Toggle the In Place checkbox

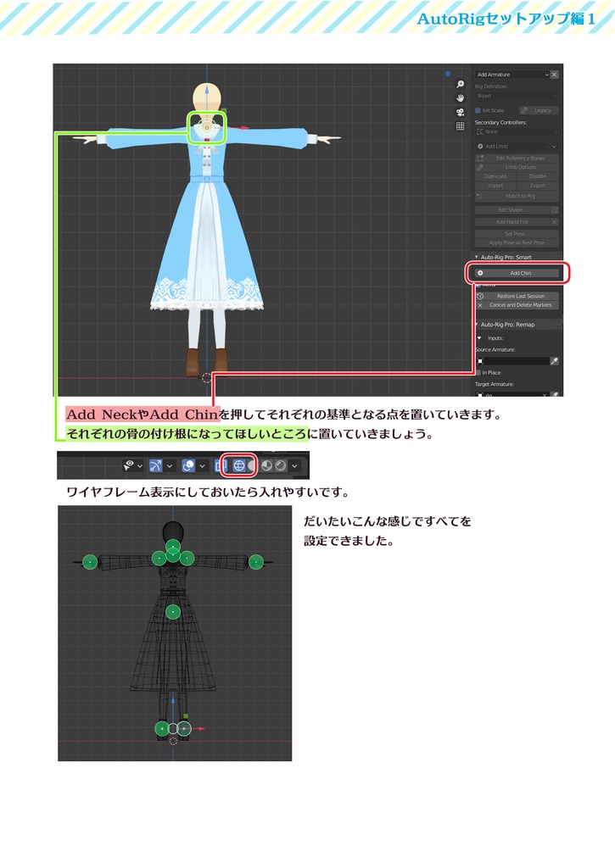478,373
